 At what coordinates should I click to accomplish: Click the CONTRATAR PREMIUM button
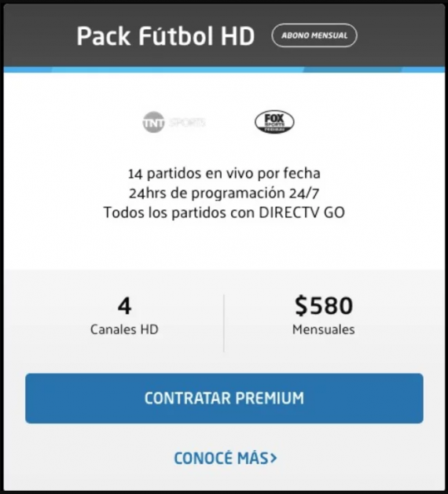pos(224,398)
